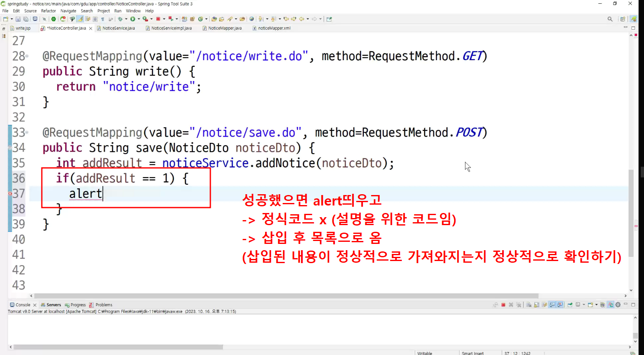Toggle Show Console on standard error change
The image size is (644, 355).
point(560,305)
